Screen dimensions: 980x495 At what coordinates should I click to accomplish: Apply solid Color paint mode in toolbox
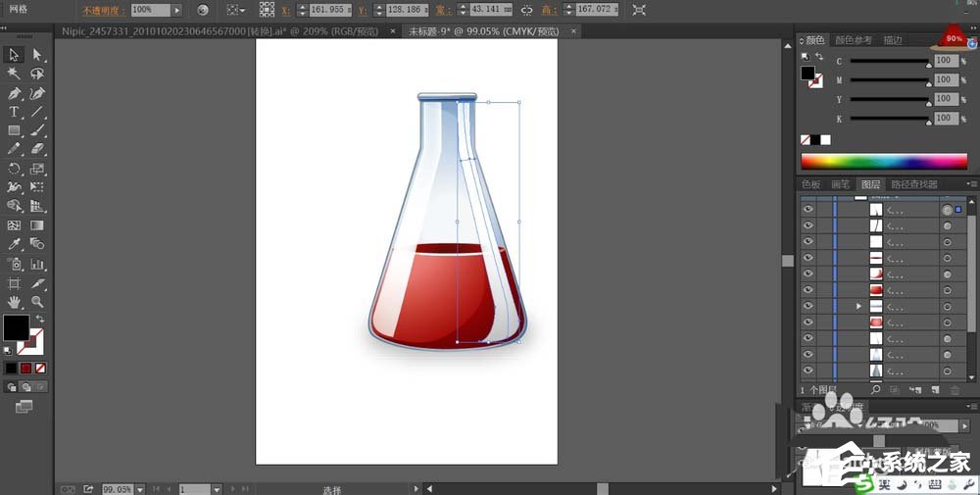[11, 369]
